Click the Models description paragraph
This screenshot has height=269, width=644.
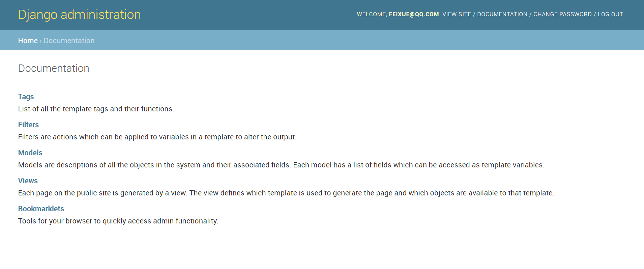pos(281,165)
